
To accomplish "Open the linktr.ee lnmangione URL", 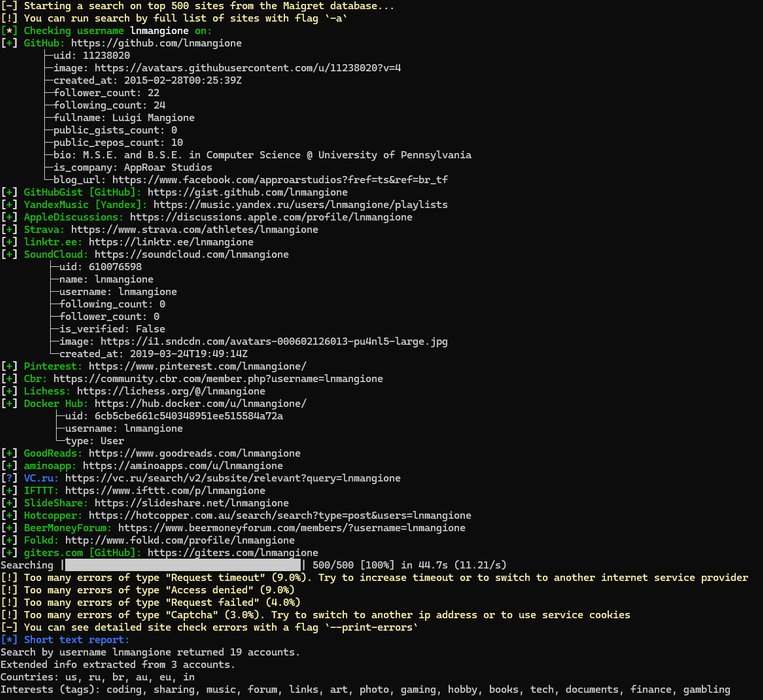I will coord(171,242).
